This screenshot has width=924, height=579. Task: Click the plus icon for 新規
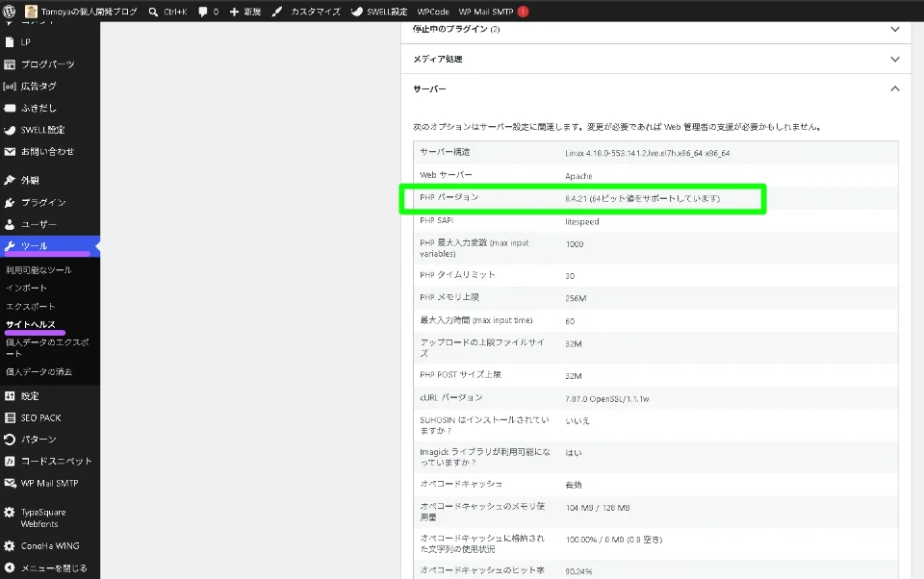[234, 12]
